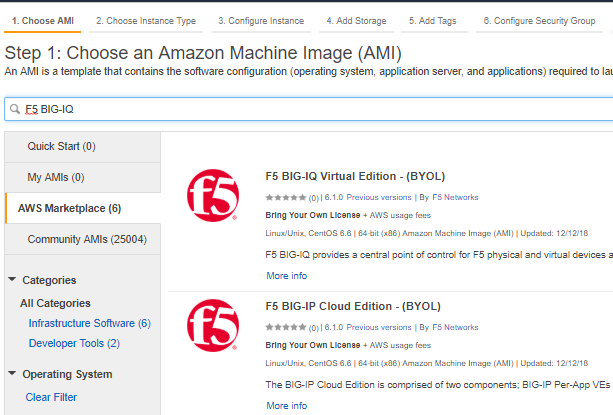Viewport: 613px width, 415px height.
Task: Switch to 1. Choose AMI tab
Action: (x=43, y=21)
